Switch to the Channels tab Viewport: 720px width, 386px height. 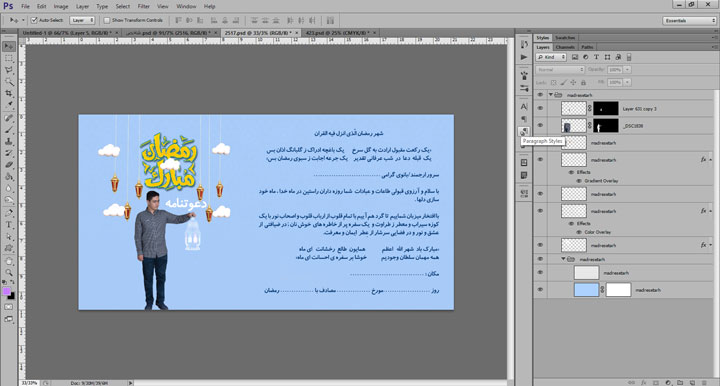click(565, 47)
